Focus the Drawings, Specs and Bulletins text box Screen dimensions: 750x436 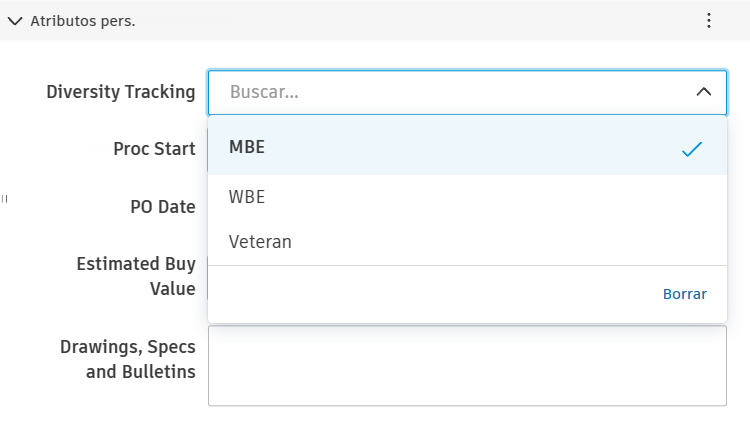[x=467, y=365]
